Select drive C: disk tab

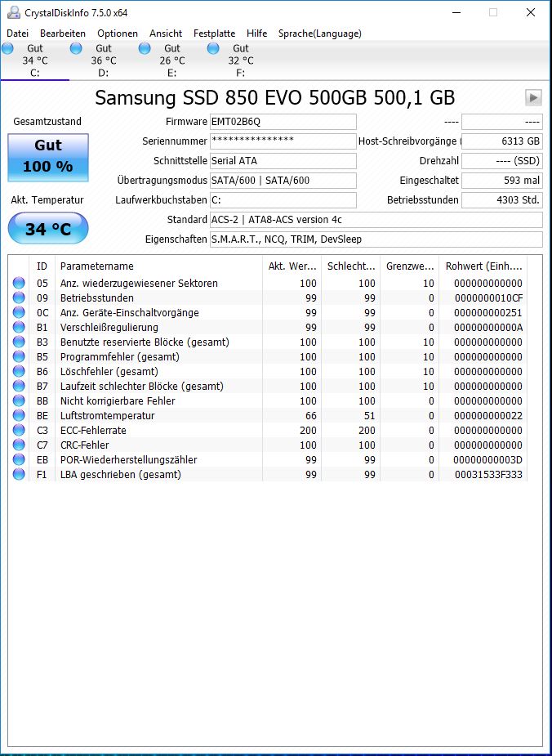click(x=34, y=60)
